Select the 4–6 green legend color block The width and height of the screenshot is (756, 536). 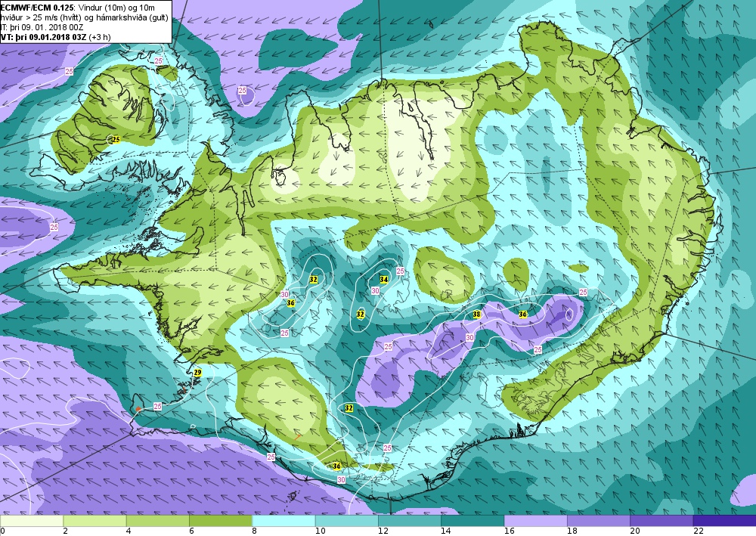click(158, 521)
